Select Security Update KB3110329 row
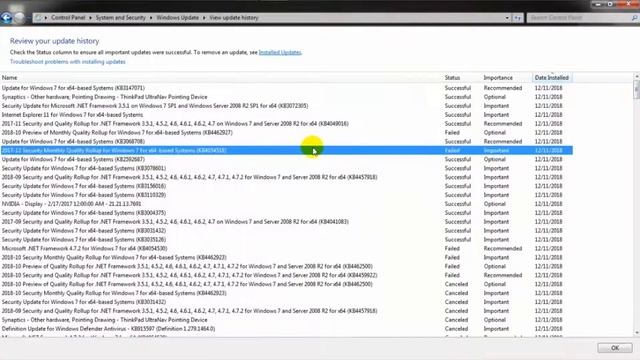The image size is (640, 360). [x=287, y=195]
